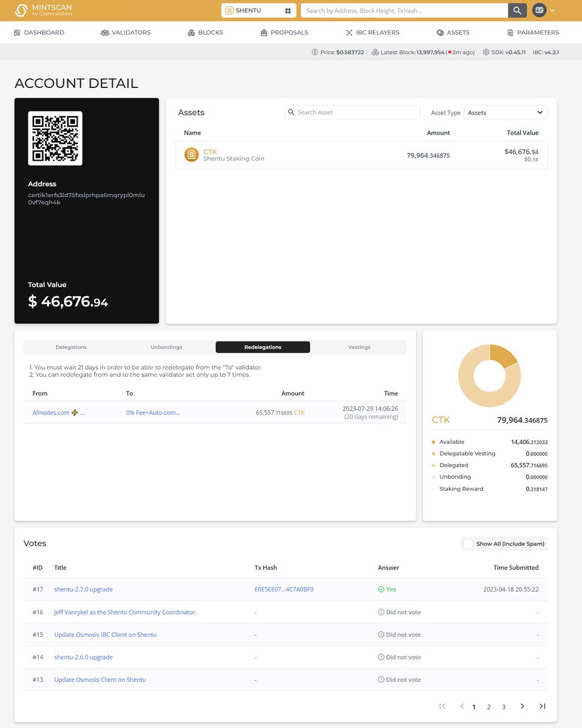Image resolution: width=582 pixels, height=728 pixels.
Task: Click the Yes check icon for vote #17
Action: pyautogui.click(x=381, y=589)
